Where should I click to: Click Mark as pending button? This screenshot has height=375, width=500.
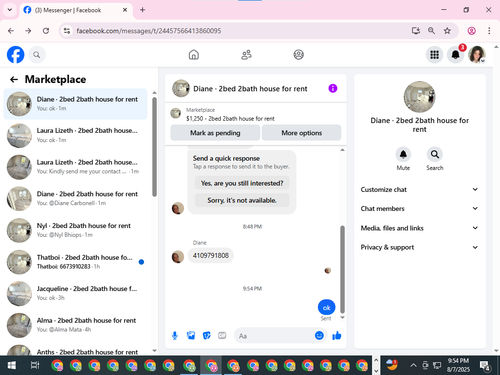[x=215, y=133]
